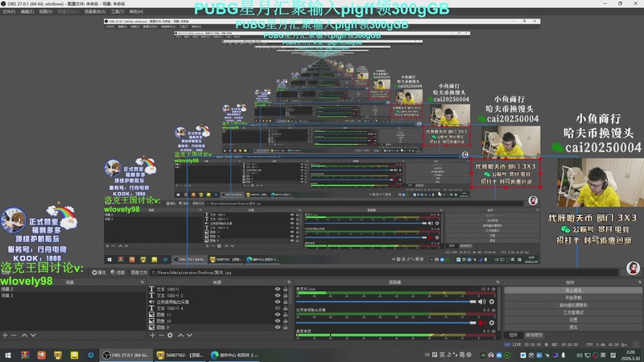Pop out the 场景 dock panel icon
The height and width of the screenshot is (362, 644).
tap(142, 282)
